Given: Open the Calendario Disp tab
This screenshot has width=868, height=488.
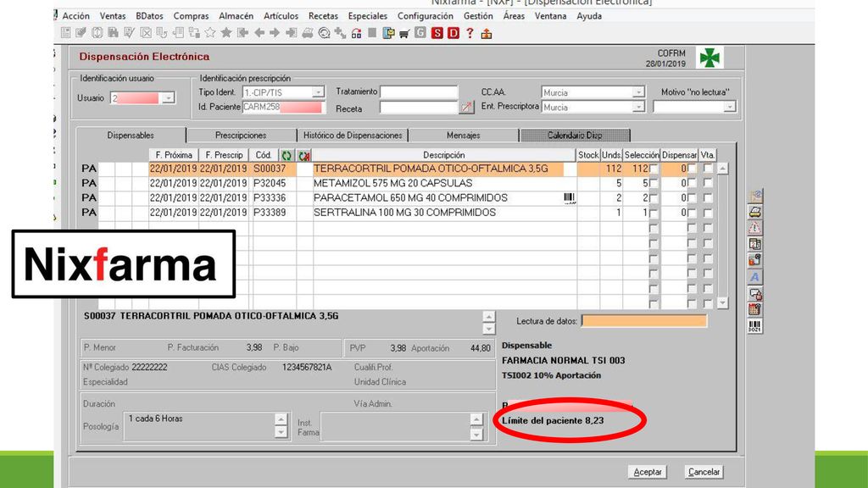Looking at the screenshot, I should point(575,135).
